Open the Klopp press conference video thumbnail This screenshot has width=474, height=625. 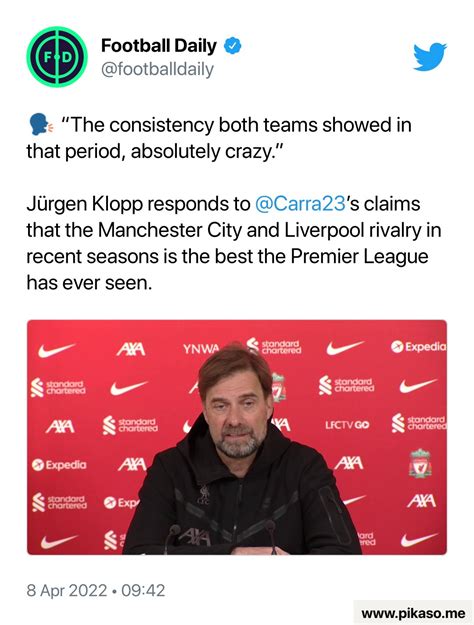tap(237, 437)
